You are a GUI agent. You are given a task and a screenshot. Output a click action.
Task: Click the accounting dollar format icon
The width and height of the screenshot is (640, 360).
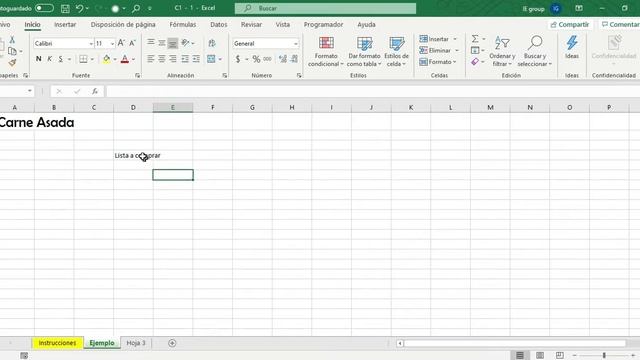(x=238, y=59)
